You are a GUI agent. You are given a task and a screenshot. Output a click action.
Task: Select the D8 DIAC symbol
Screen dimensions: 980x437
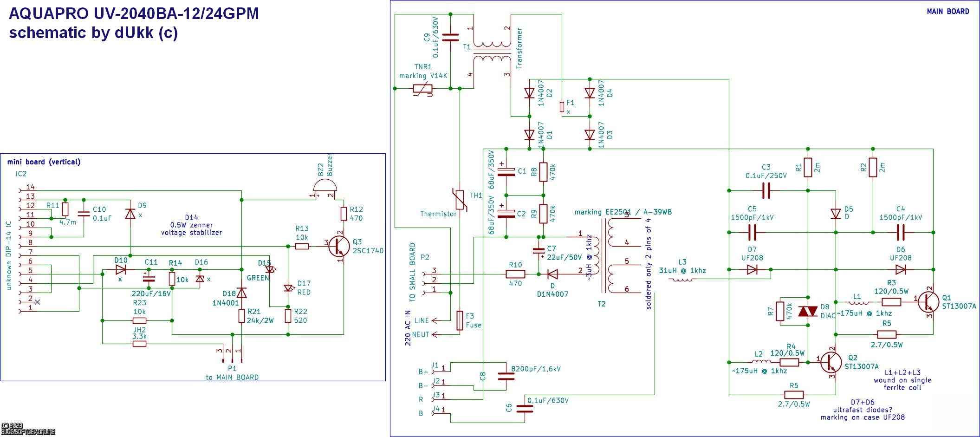coord(808,311)
